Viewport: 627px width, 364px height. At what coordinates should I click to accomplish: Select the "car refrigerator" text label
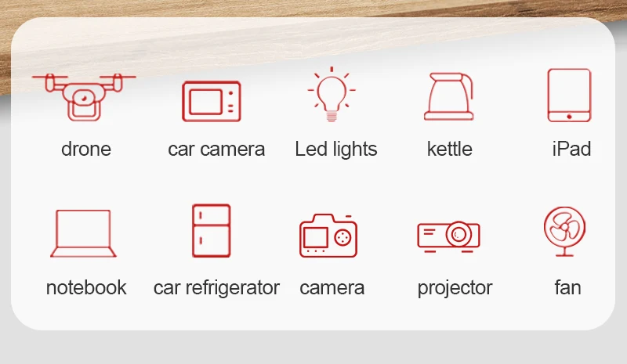216,288
